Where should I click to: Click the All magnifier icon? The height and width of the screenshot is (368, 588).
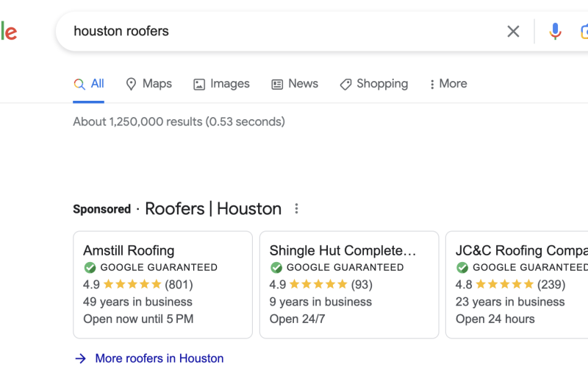(x=79, y=84)
